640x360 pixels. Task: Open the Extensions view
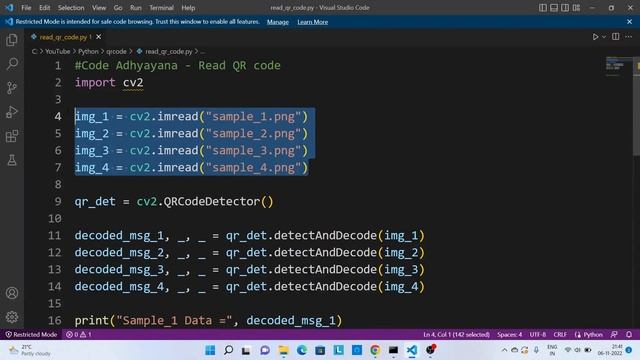12,136
